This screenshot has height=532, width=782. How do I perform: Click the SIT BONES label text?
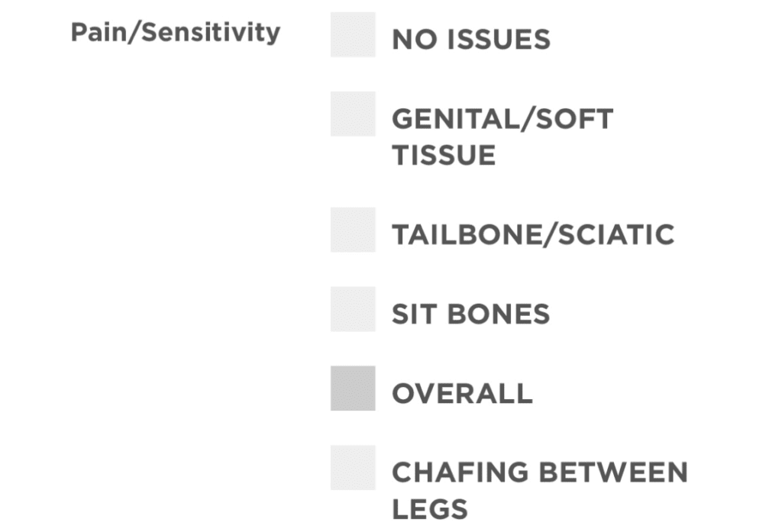point(470,314)
